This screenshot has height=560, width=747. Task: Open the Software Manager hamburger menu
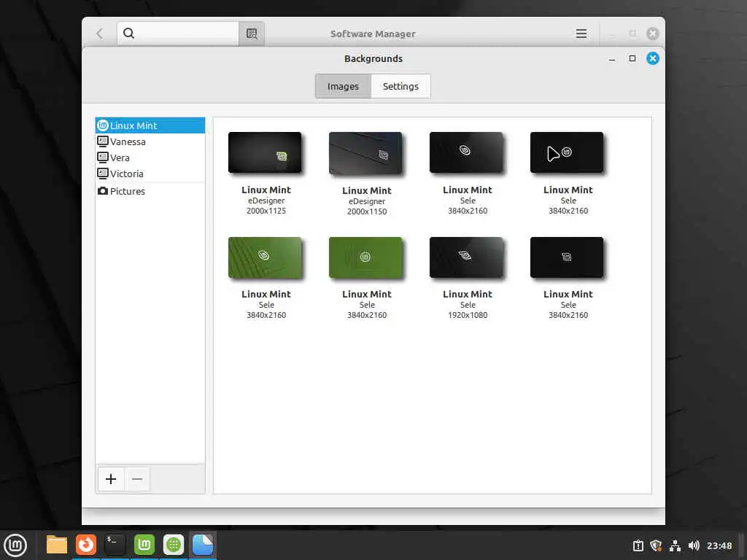coord(581,34)
